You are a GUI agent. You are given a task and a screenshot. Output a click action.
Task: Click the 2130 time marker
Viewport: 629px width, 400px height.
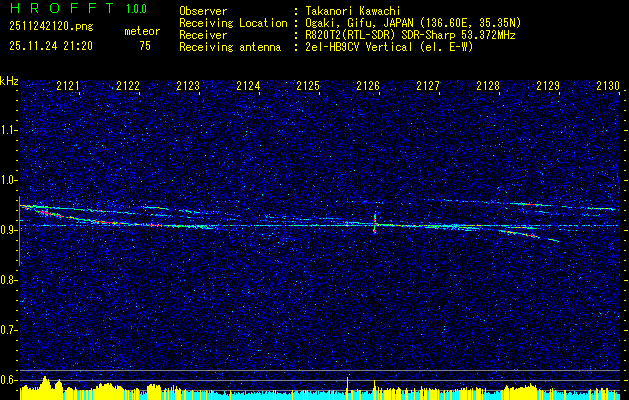(x=608, y=85)
